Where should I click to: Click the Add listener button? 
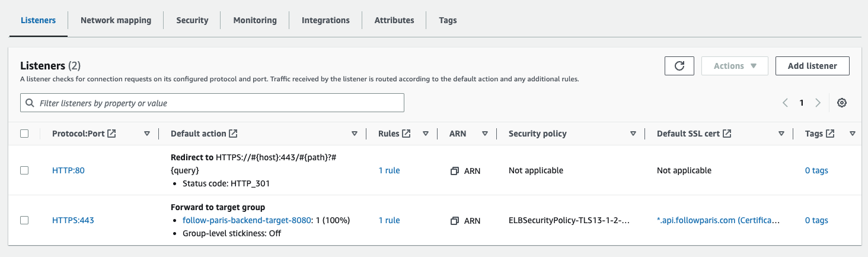(812, 66)
